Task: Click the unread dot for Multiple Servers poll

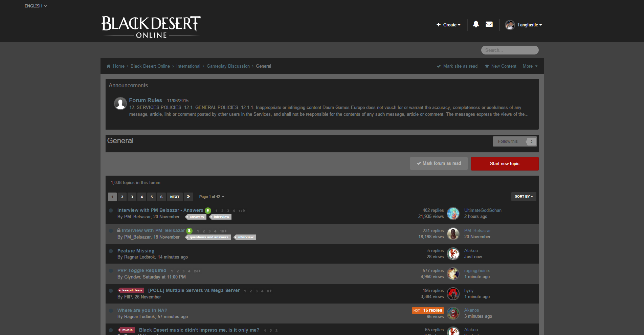Action: (111, 291)
